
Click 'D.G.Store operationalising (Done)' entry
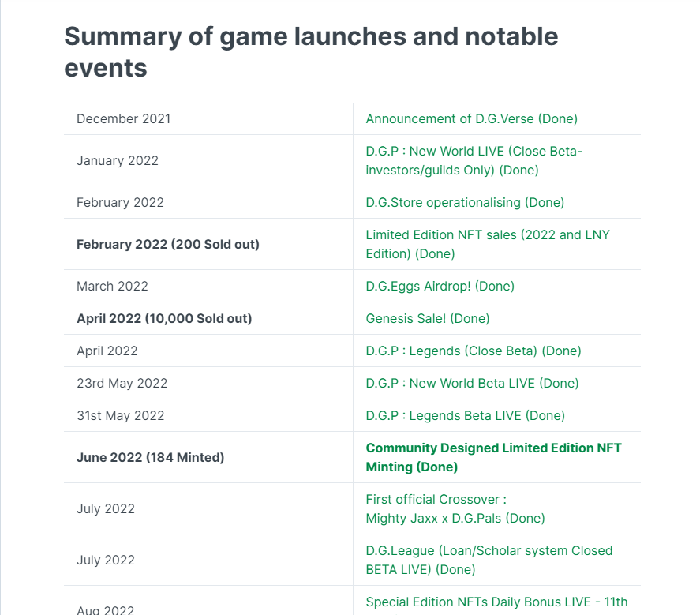465,203
